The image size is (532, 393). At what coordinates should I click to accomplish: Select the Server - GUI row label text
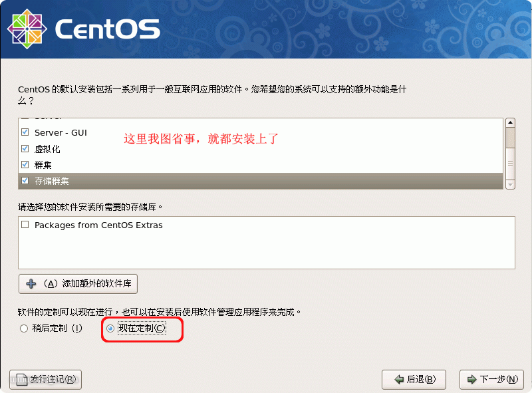tap(61, 132)
